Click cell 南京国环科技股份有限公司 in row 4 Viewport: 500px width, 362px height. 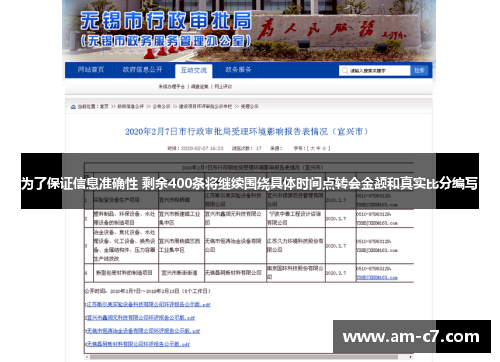pos(295,273)
